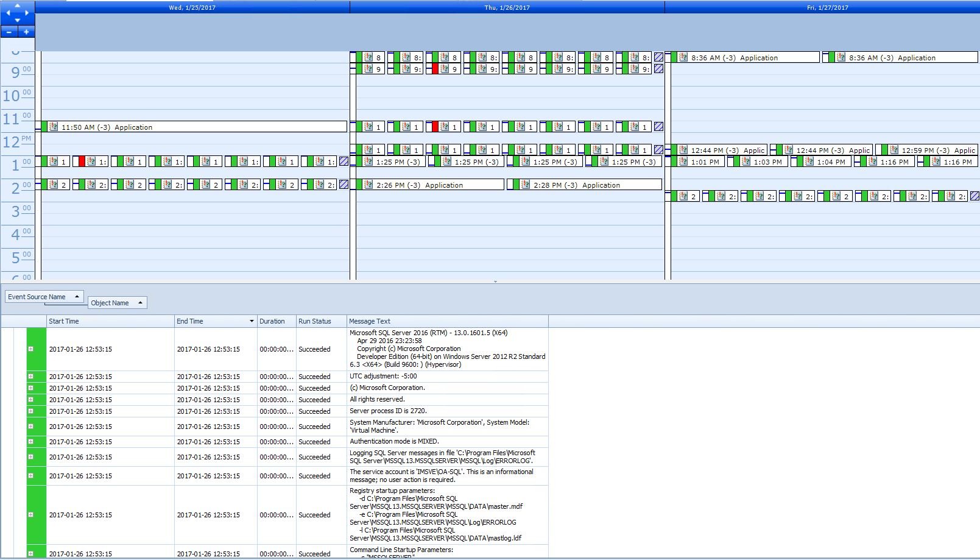Zoom out the timeline with the minus button

pyautogui.click(x=9, y=32)
